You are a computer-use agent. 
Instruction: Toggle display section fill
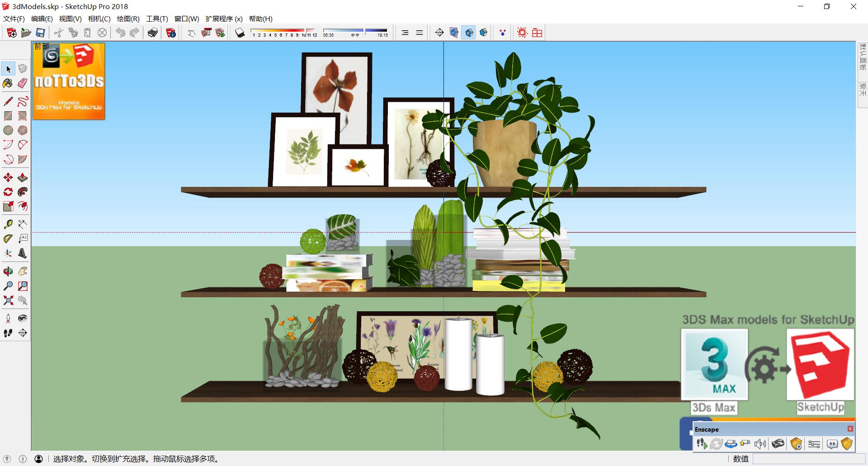[x=483, y=33]
